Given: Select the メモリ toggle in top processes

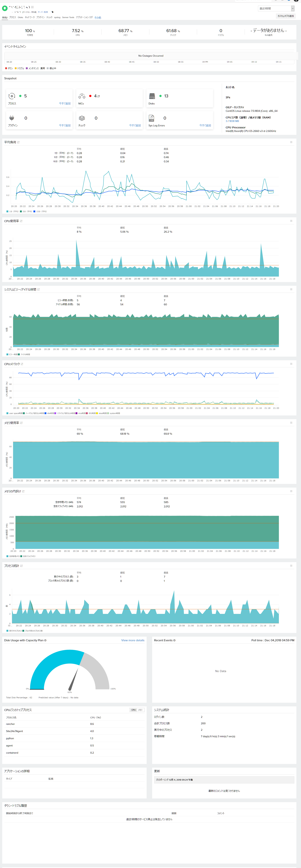Looking at the screenshot, I should 140,710.
